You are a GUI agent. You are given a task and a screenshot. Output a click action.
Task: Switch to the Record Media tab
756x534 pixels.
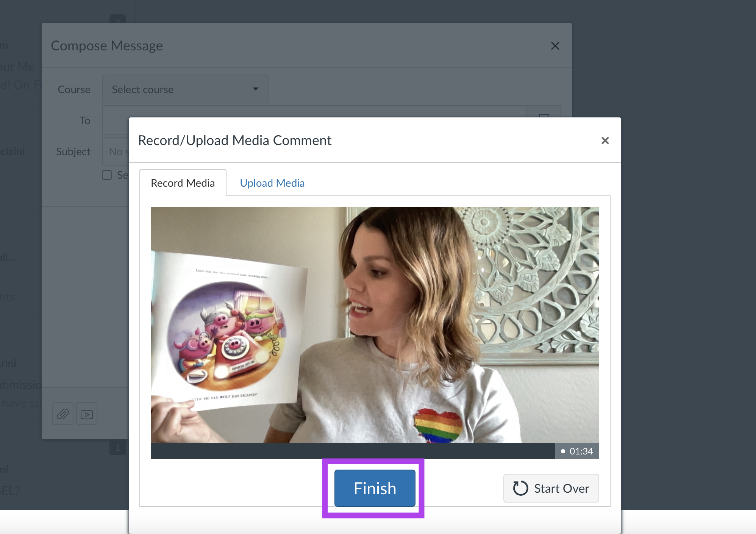point(182,182)
